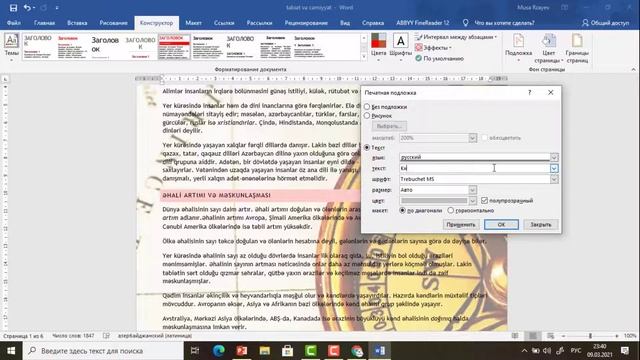The width and height of the screenshot is (640, 360).
Task: Select горизонтально layout radio
Action: tap(451, 211)
